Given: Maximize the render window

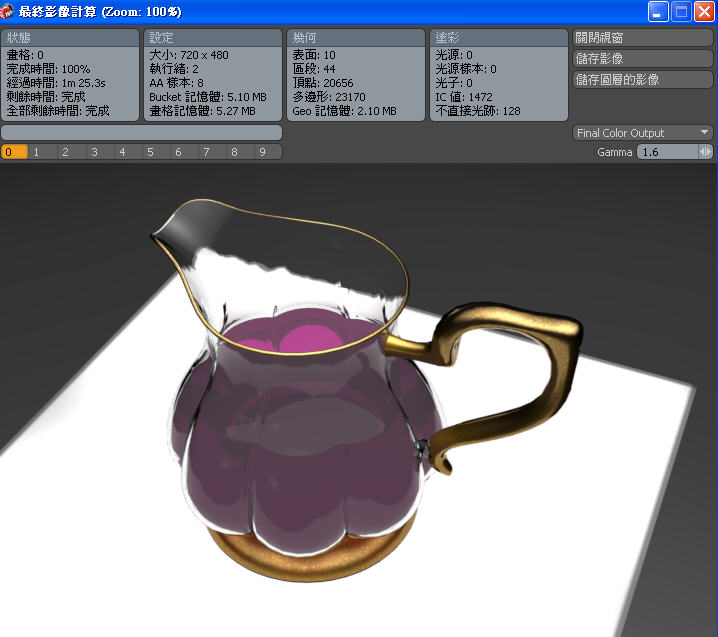Looking at the screenshot, I should (x=681, y=11).
